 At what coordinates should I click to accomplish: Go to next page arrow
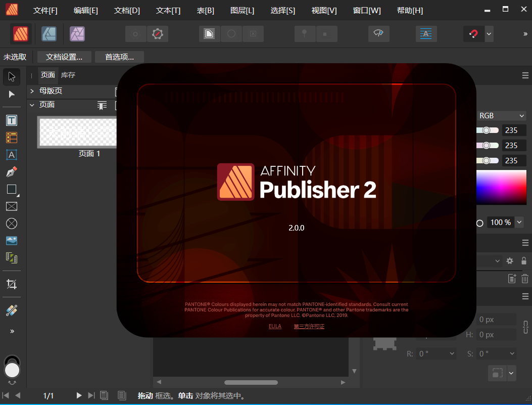click(x=79, y=395)
